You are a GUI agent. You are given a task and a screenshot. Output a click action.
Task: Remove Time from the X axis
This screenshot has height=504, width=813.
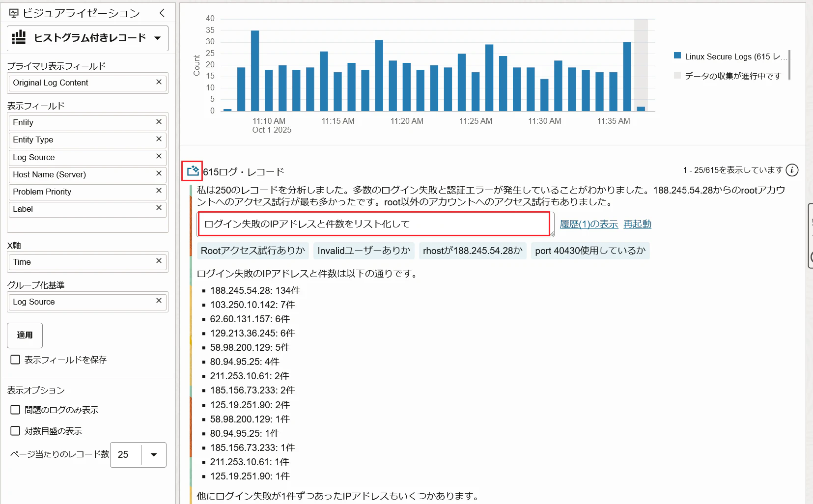click(x=159, y=261)
